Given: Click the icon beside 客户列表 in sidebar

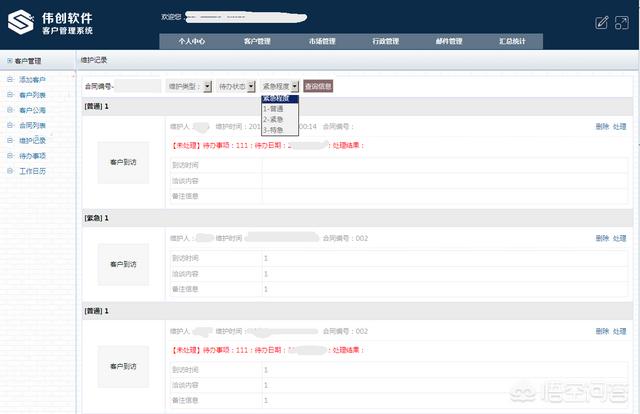Looking at the screenshot, I should click(x=10, y=94).
